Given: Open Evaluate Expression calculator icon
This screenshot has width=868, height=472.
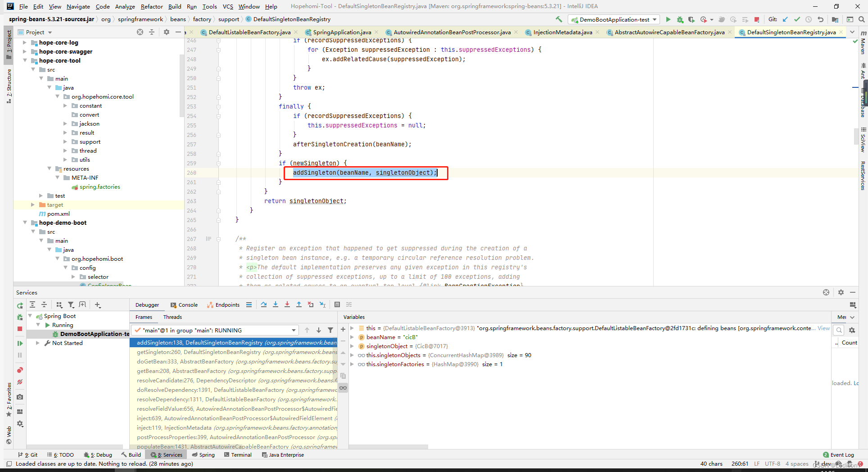Looking at the screenshot, I should point(337,305).
